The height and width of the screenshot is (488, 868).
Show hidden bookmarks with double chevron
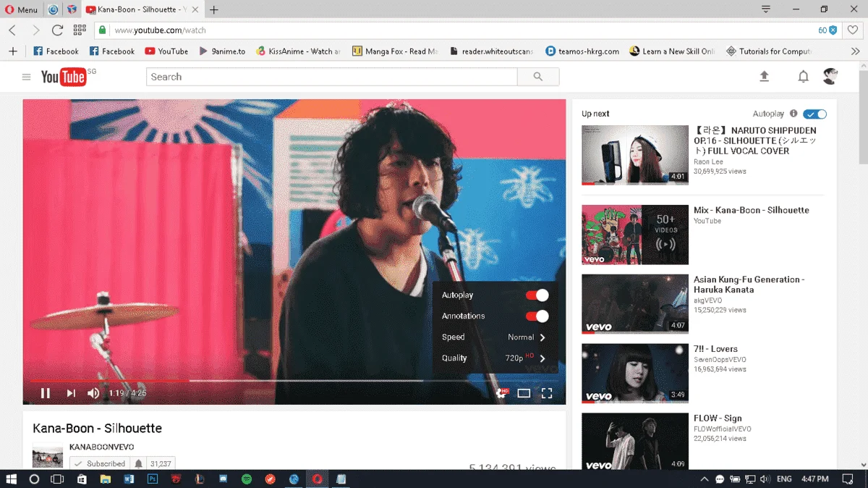pyautogui.click(x=856, y=51)
